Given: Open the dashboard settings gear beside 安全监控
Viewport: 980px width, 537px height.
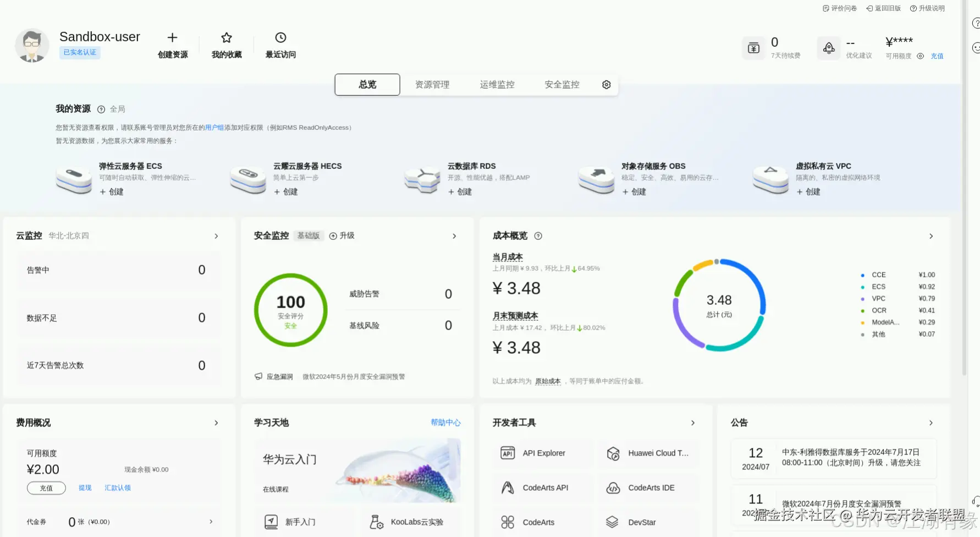Looking at the screenshot, I should tap(605, 84).
